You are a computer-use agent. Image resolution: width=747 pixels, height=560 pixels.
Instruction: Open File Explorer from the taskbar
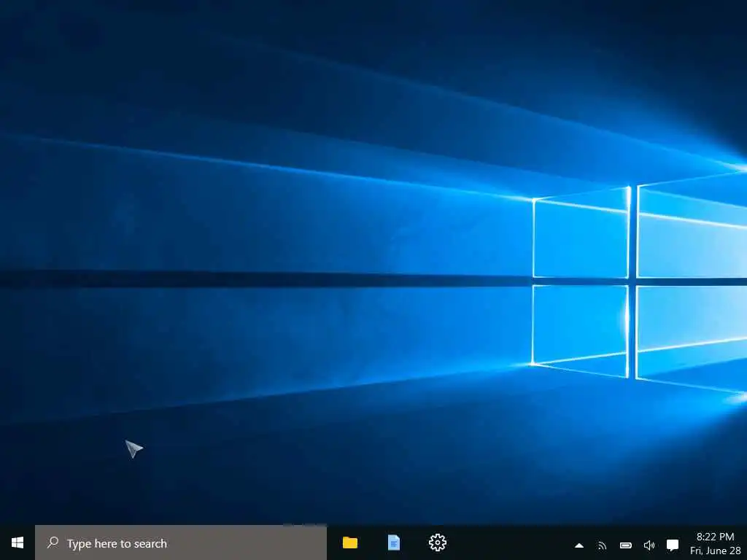[350, 542]
